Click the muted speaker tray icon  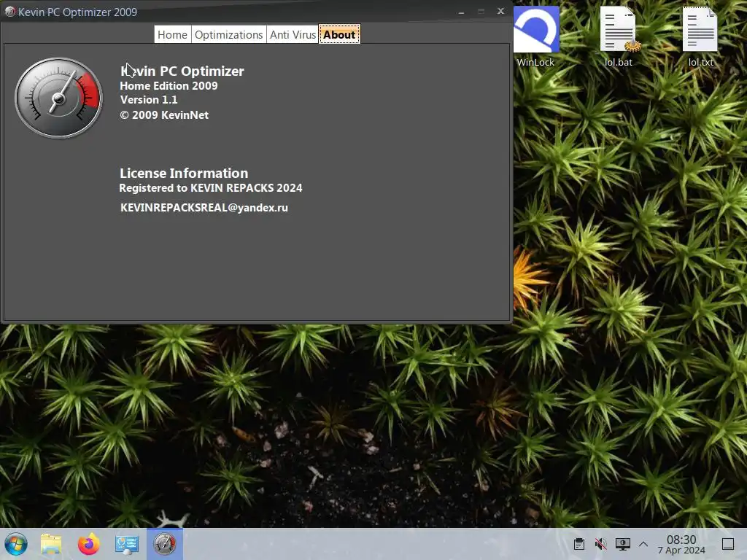click(x=601, y=544)
